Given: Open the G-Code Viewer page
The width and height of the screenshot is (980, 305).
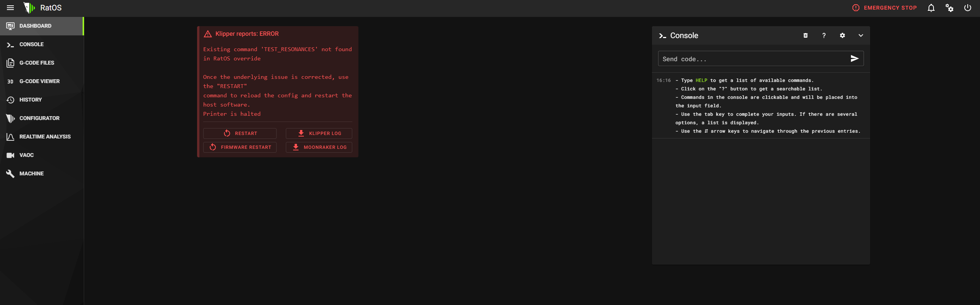Looking at the screenshot, I should 42,82.
